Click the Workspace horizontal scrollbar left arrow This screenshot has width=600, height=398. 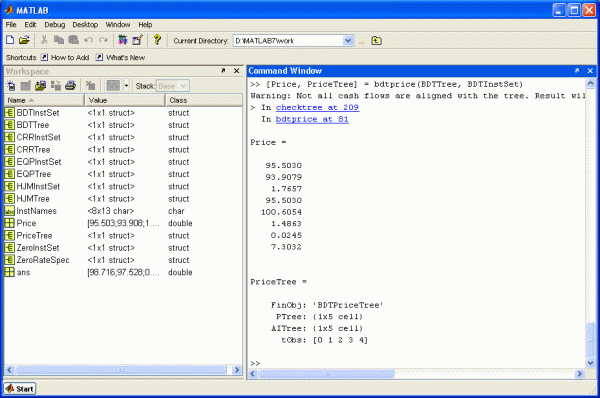[10, 370]
